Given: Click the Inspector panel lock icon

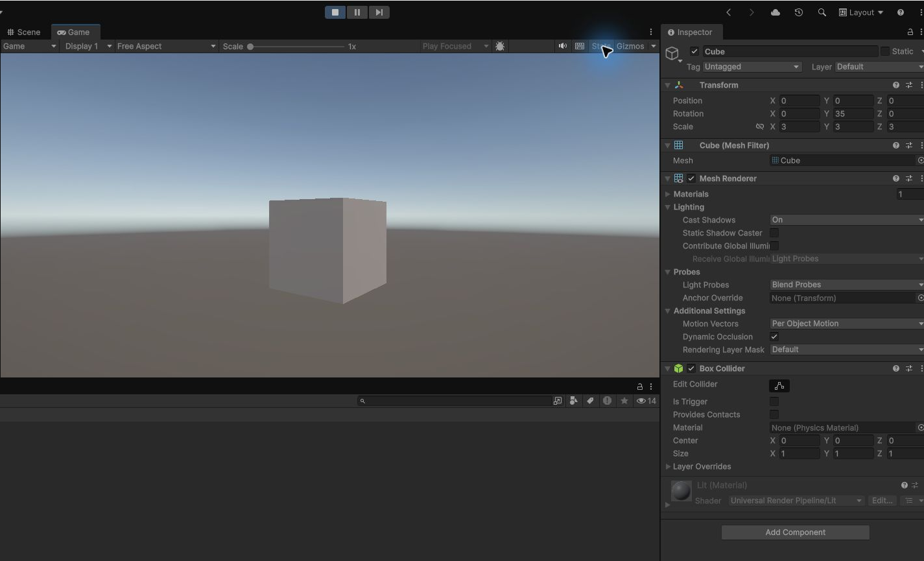Looking at the screenshot, I should click(x=910, y=32).
